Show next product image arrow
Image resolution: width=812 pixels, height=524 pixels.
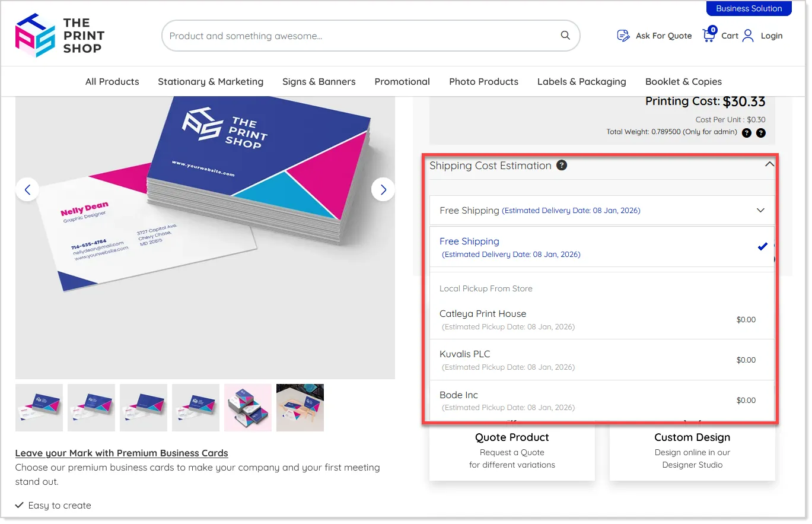point(383,190)
